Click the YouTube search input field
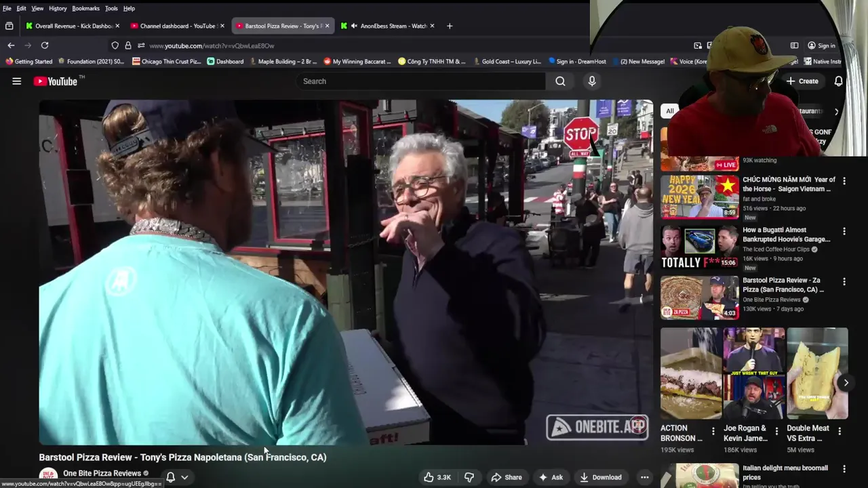 click(420, 81)
